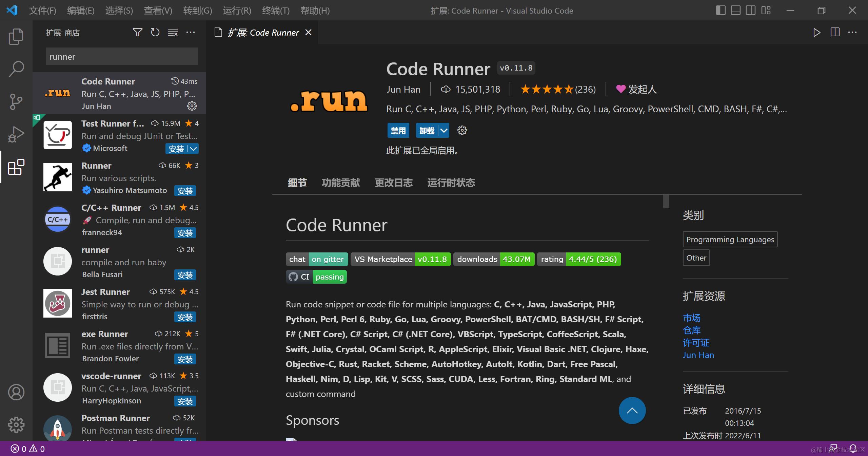Expand install options for Test Runner extension

[193, 149]
